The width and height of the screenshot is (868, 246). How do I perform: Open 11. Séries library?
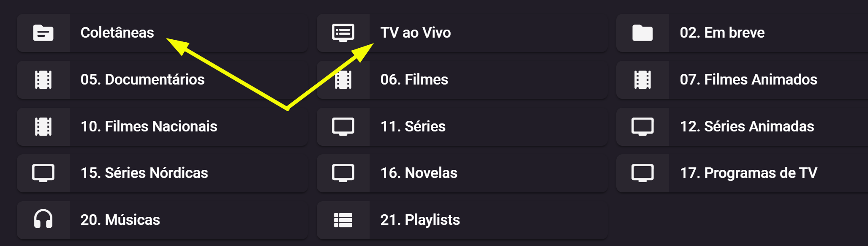pos(413,127)
